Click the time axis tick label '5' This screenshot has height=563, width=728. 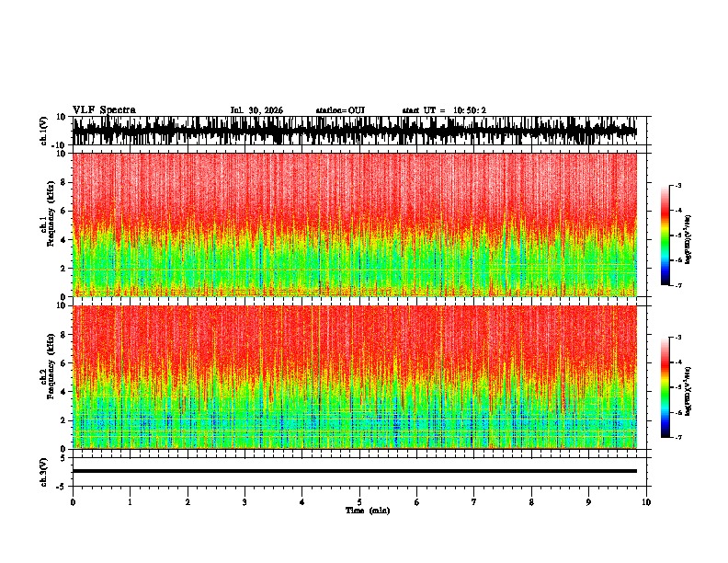(359, 502)
